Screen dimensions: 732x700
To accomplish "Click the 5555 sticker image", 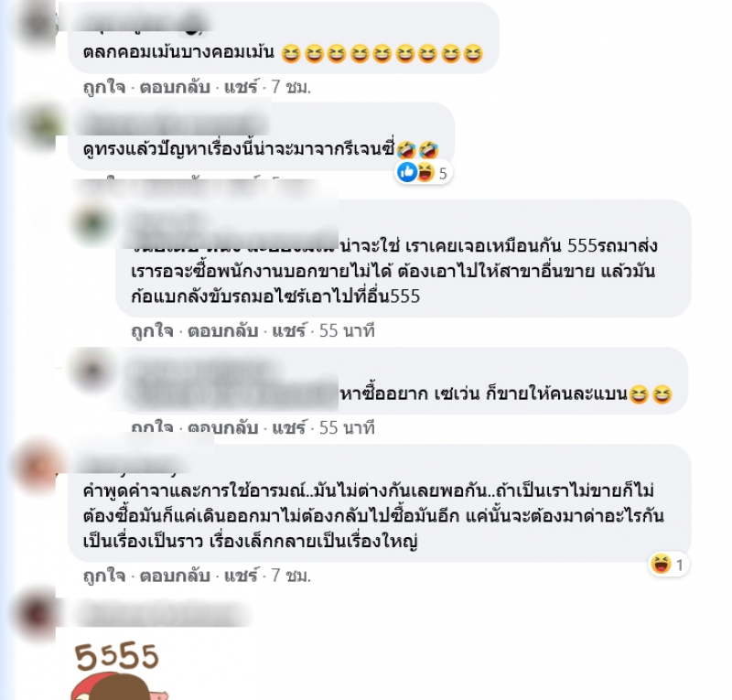I will pyautogui.click(x=117, y=670).
